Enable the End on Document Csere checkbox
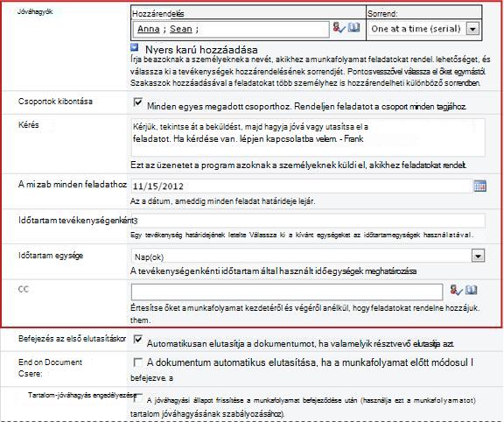The width and height of the screenshot is (504, 422). pyautogui.click(x=138, y=362)
